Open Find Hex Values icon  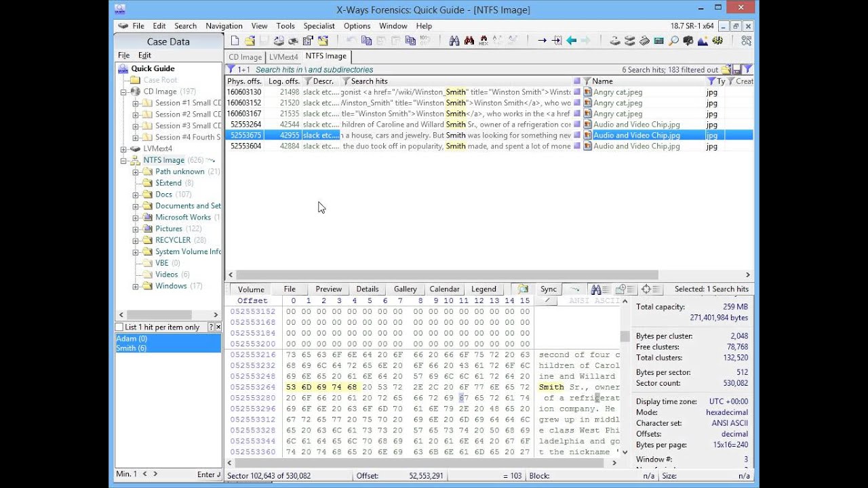coord(484,41)
